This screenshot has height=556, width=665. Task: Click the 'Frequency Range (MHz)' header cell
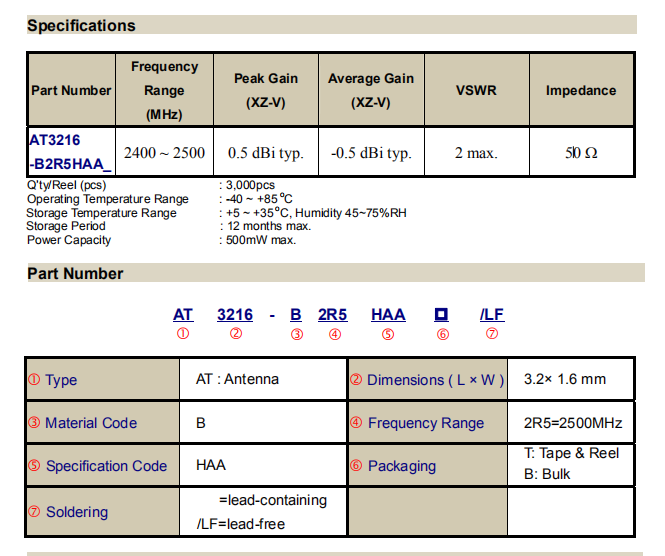coord(164,90)
